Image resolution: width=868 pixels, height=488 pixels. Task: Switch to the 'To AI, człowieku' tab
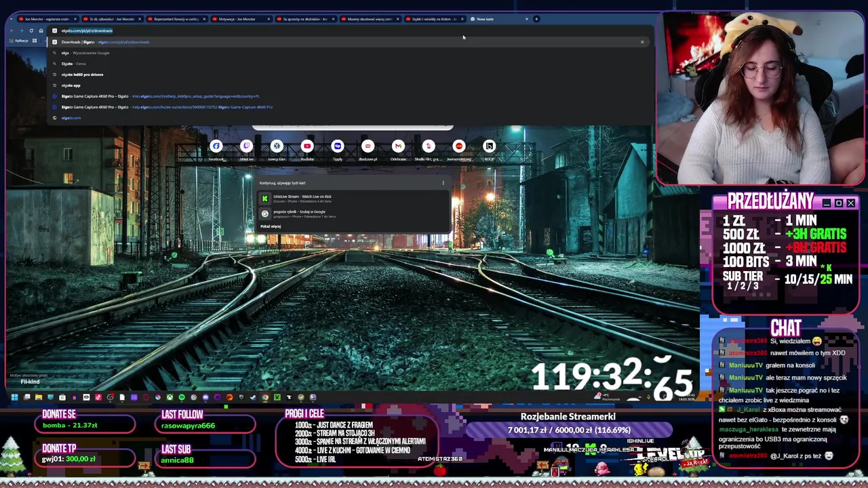(112, 19)
